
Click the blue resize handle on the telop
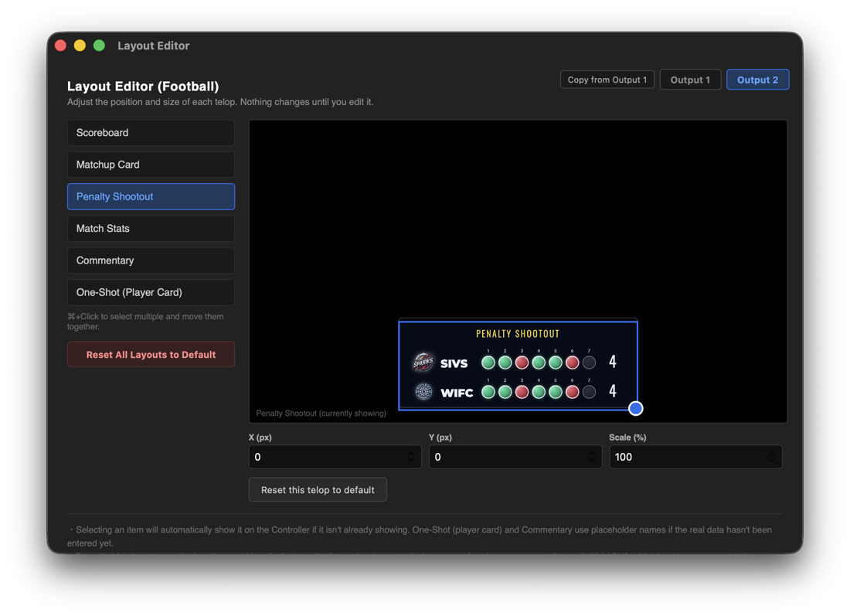pyautogui.click(x=636, y=409)
